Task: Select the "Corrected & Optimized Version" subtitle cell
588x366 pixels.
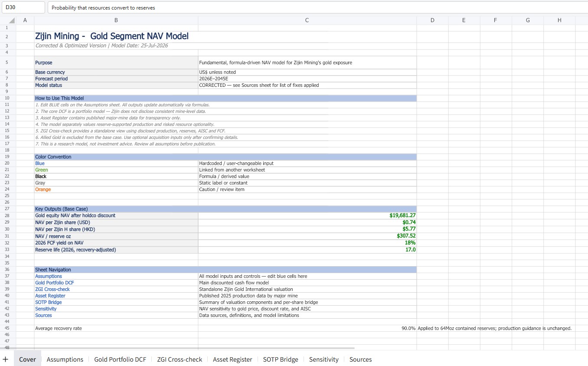Action: pos(116,46)
